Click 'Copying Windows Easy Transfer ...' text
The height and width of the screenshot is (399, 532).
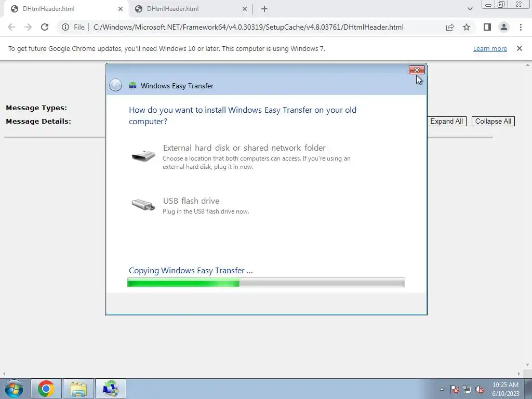pos(191,270)
